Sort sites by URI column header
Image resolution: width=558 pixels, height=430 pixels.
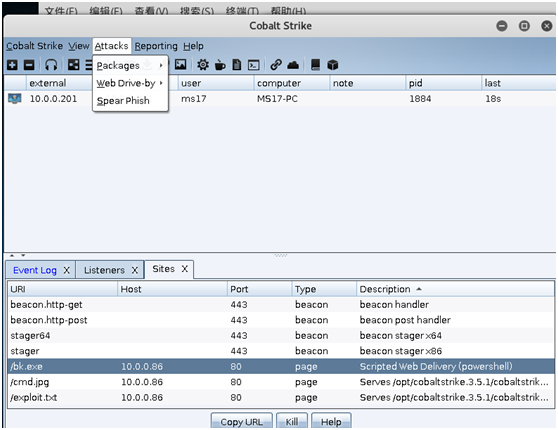click(x=63, y=289)
